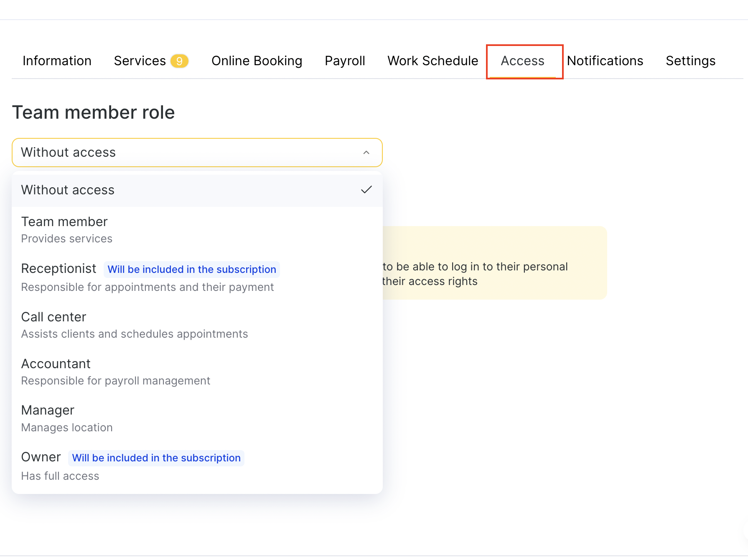
Task: Select the Manager role option
Action: click(48, 418)
